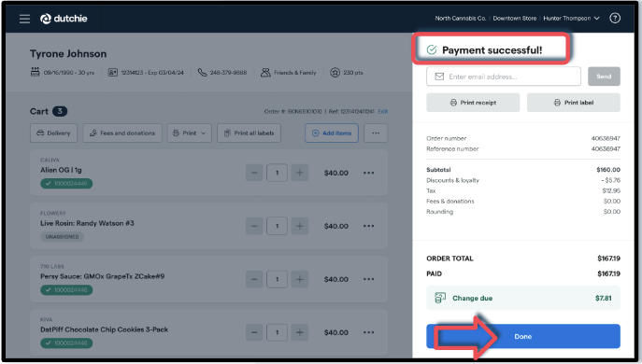Click the Delivery button

[x=53, y=133]
